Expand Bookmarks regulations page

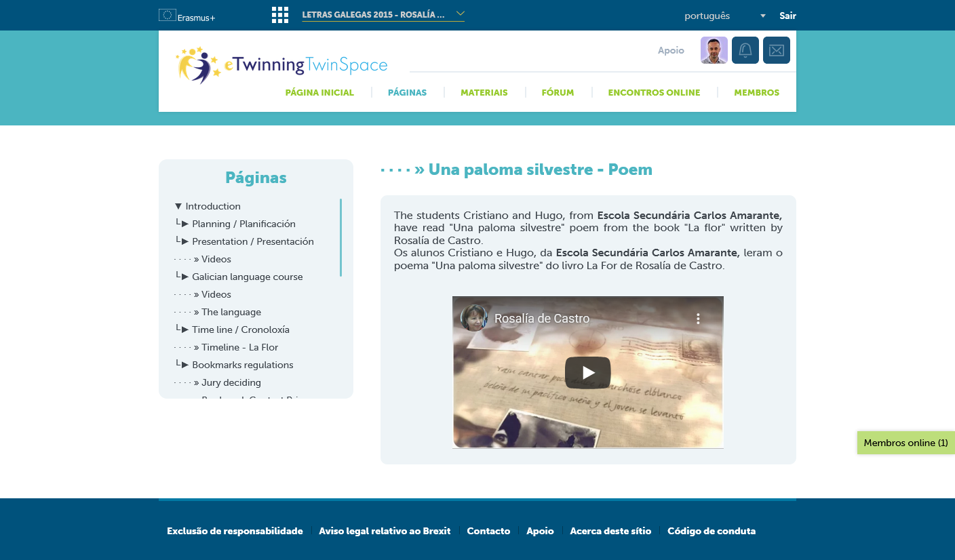[184, 365]
